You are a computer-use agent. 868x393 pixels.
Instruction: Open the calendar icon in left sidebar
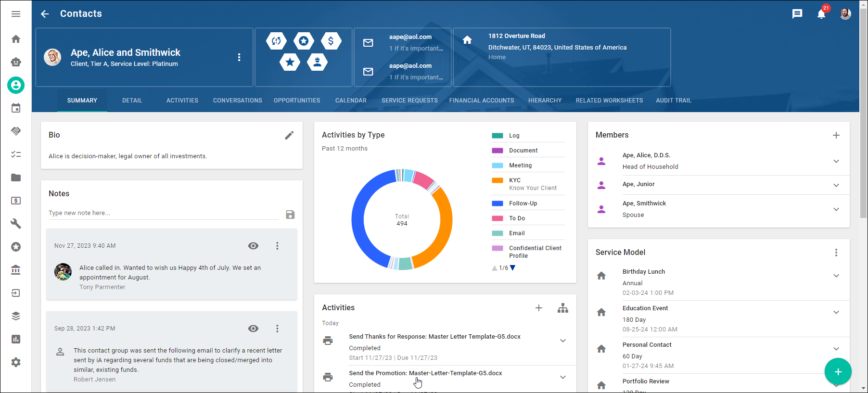16,108
